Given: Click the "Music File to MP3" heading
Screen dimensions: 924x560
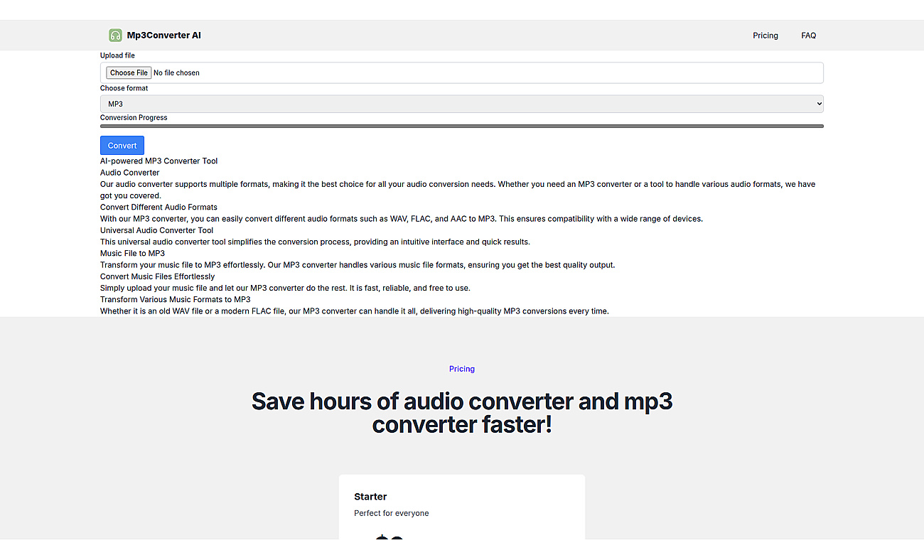Looking at the screenshot, I should tap(132, 254).
